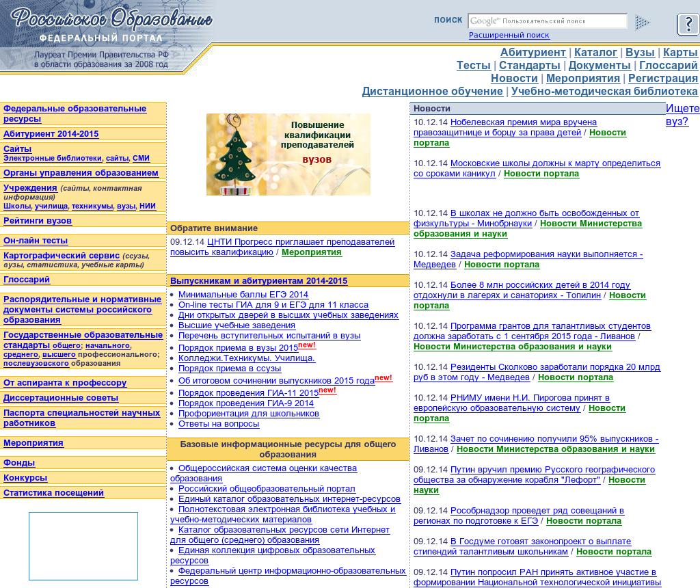
Task: Open Выпускникам и абитуриентам 2014-2015 heading link
Action: tap(259, 281)
